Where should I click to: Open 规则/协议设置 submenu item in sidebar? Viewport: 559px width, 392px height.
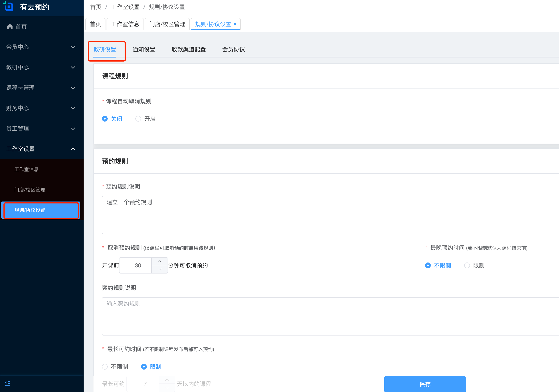tap(41, 210)
